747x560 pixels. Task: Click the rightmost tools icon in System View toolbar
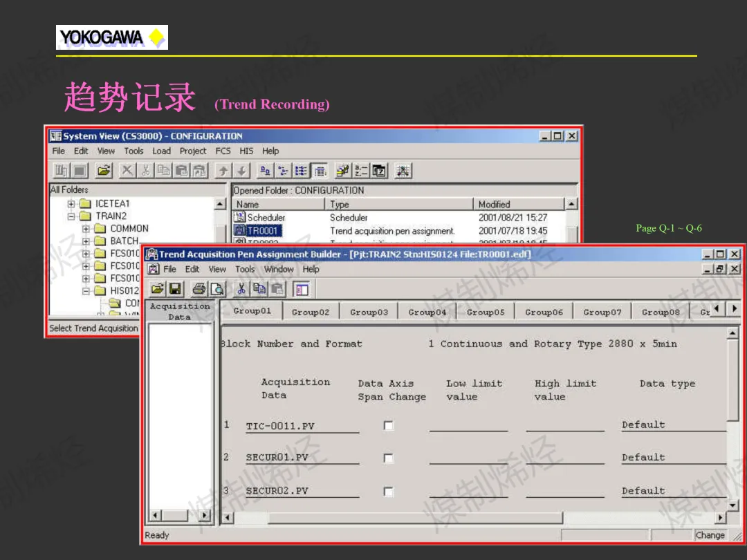403,171
